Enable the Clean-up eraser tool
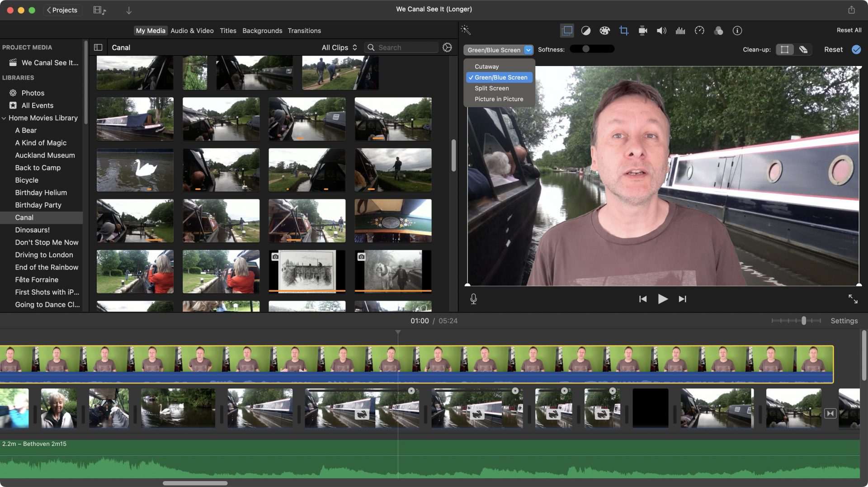Image resolution: width=868 pixels, height=487 pixels. [804, 49]
